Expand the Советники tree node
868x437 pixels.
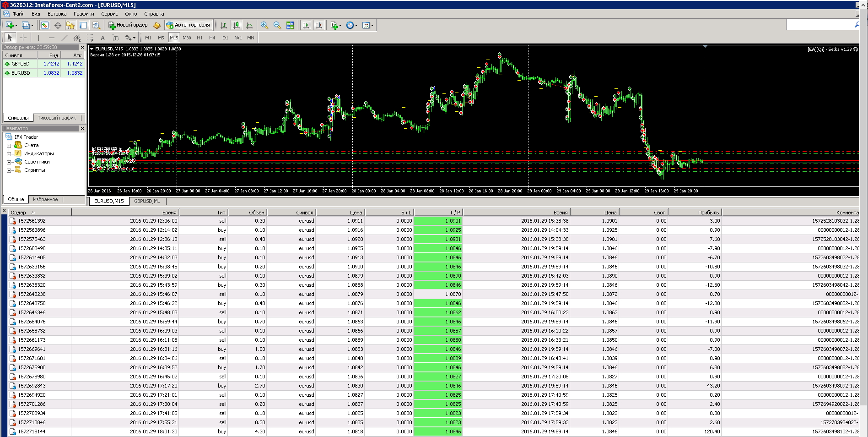coord(9,162)
